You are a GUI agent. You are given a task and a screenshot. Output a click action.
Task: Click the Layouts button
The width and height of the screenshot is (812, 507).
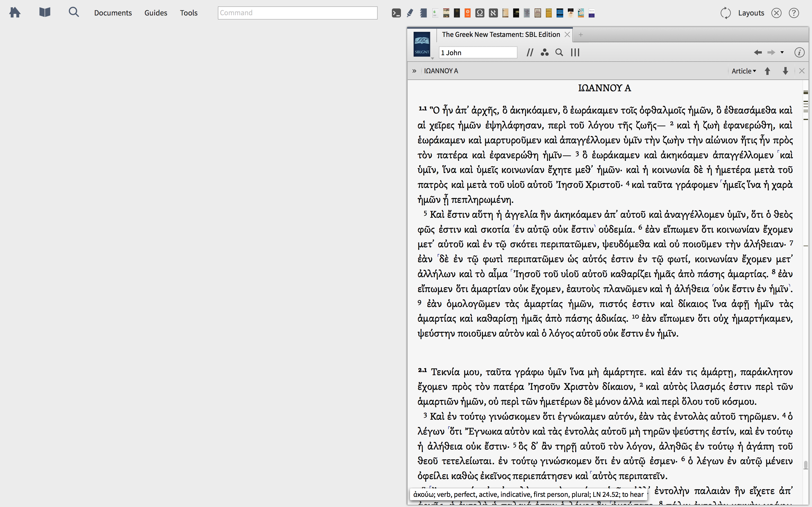(751, 13)
